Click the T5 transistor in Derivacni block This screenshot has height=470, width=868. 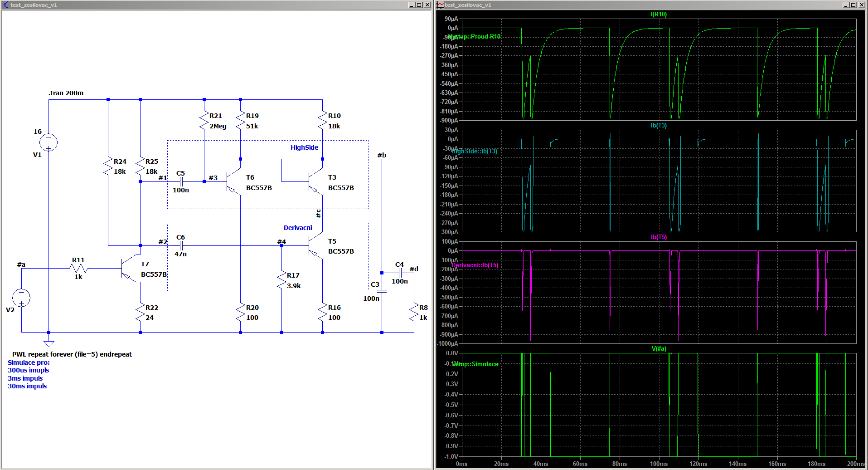[315, 246]
